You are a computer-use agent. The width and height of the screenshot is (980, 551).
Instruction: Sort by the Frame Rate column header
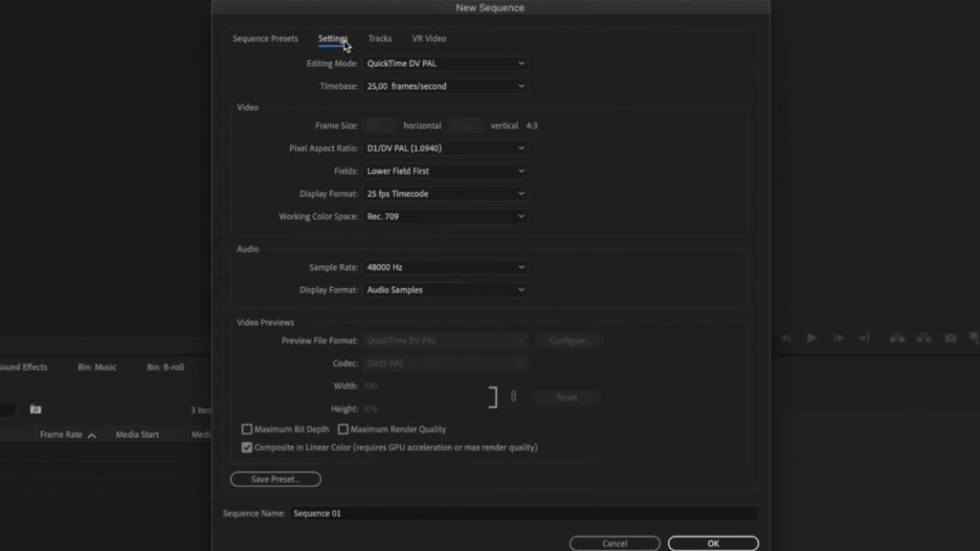[60, 435]
